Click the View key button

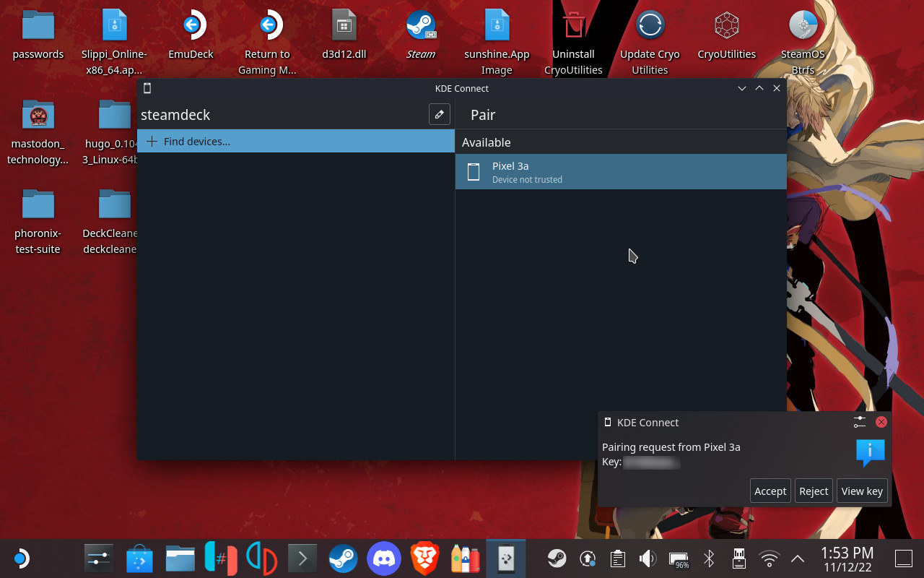(x=862, y=491)
